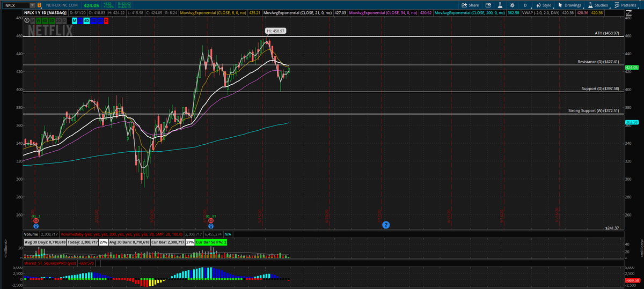Click the Share arrow icon
The height and width of the screenshot is (289, 644).
(464, 5)
